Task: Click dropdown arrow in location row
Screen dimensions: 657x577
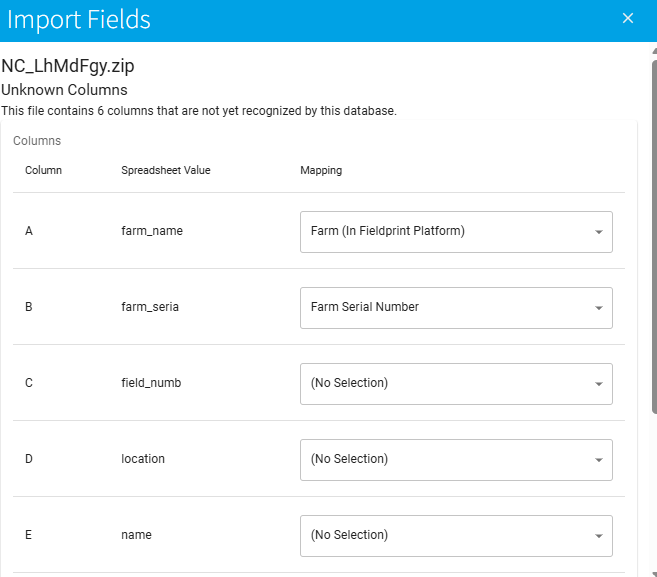Action: (598, 460)
